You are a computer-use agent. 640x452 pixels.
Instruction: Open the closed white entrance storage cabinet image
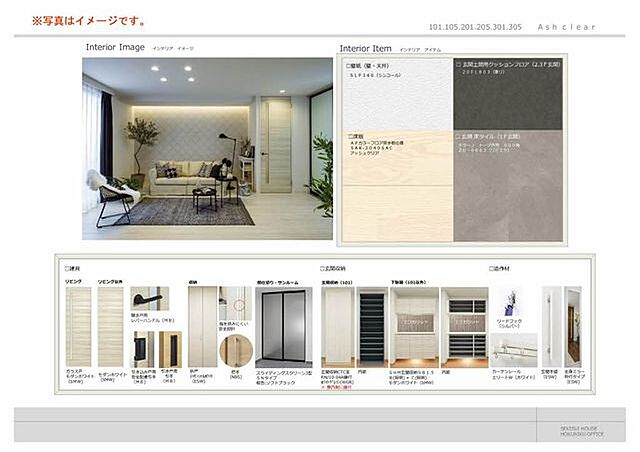click(338, 327)
